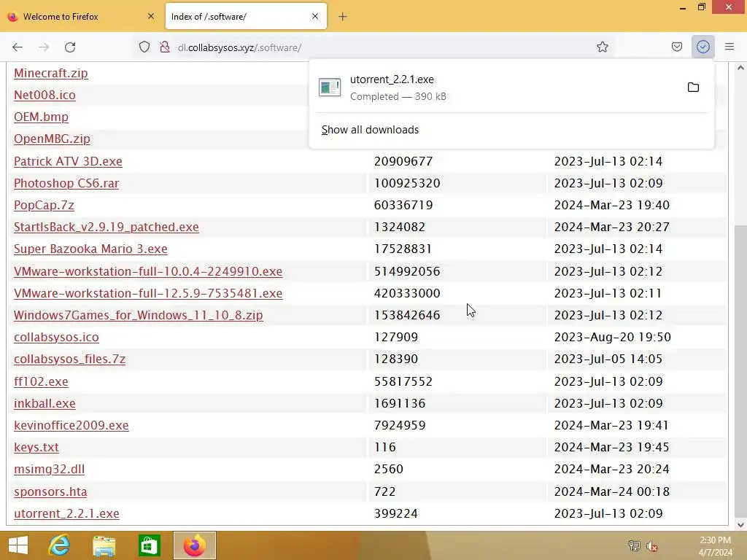Click the scrollbar up arrow
This screenshot has width=747, height=560.
pyautogui.click(x=740, y=68)
